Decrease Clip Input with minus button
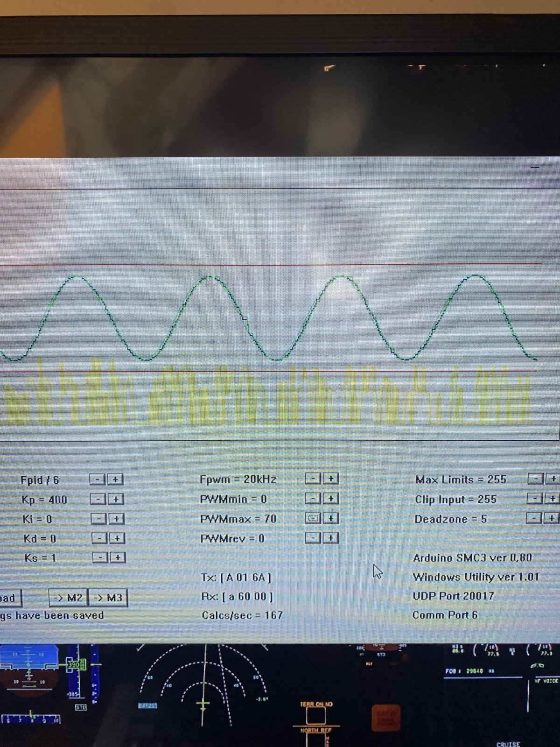This screenshot has height=747, width=560. pyautogui.click(x=534, y=499)
